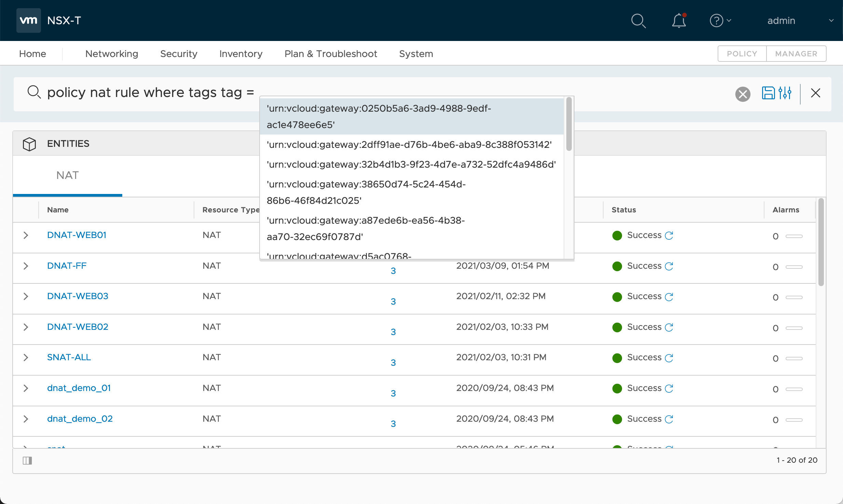The height and width of the screenshot is (504, 843).
Task: Open the DNAT-WEB01 rule link
Action: (77, 235)
